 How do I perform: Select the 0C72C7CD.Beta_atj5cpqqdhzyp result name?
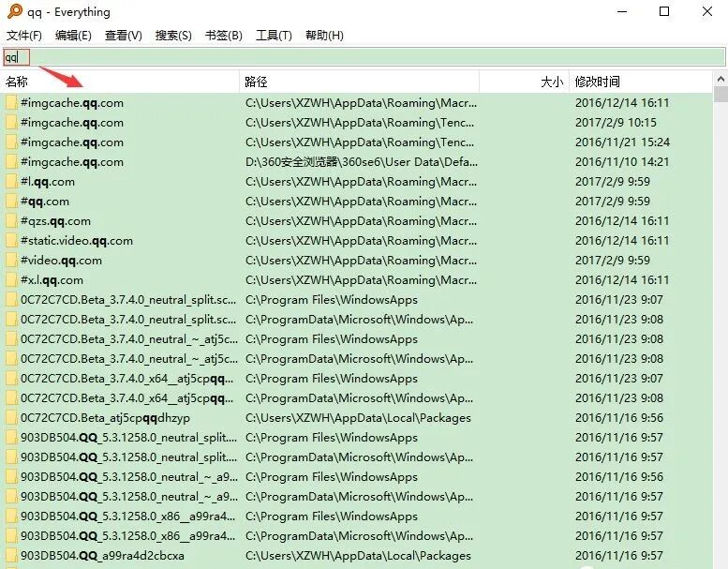[x=105, y=418]
